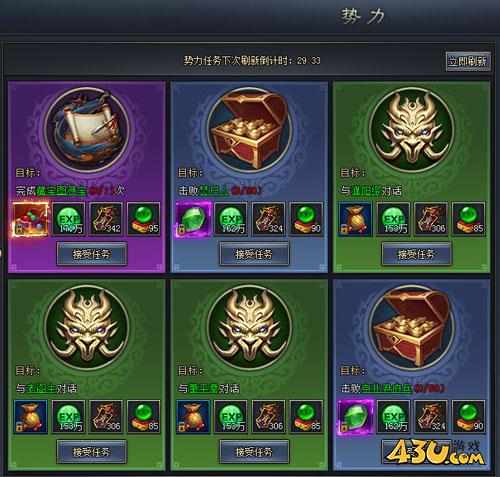Image resolution: width=500 pixels, height=477 pixels.
Task: Click the scroll reward showing 342
Action: coord(107,219)
